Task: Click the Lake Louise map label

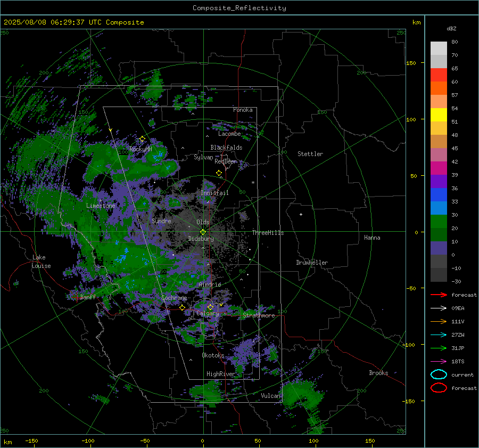Action: 41,262
